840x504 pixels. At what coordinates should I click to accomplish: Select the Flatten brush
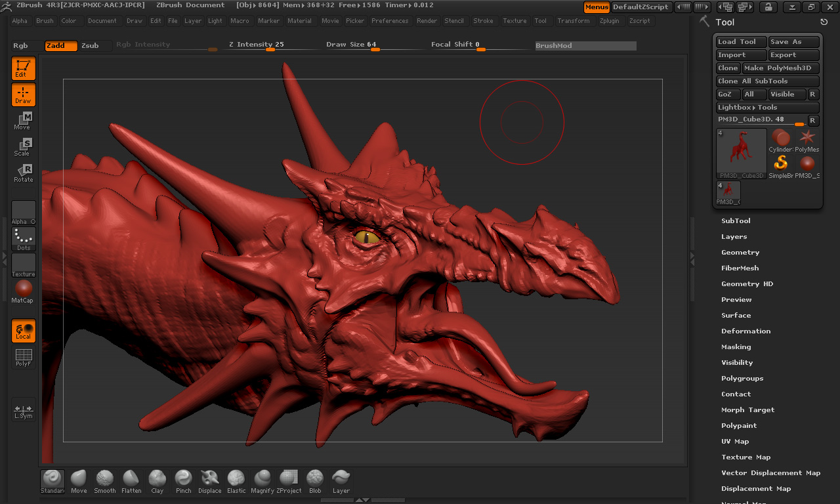coord(131,481)
